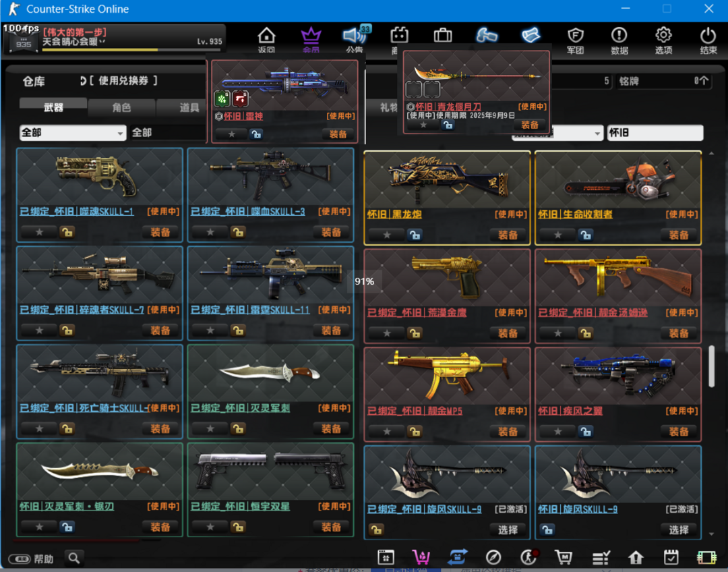Image resolution: width=728 pixels, height=572 pixels.
Task: Click the 怀旧 search input field
Action: (655, 133)
